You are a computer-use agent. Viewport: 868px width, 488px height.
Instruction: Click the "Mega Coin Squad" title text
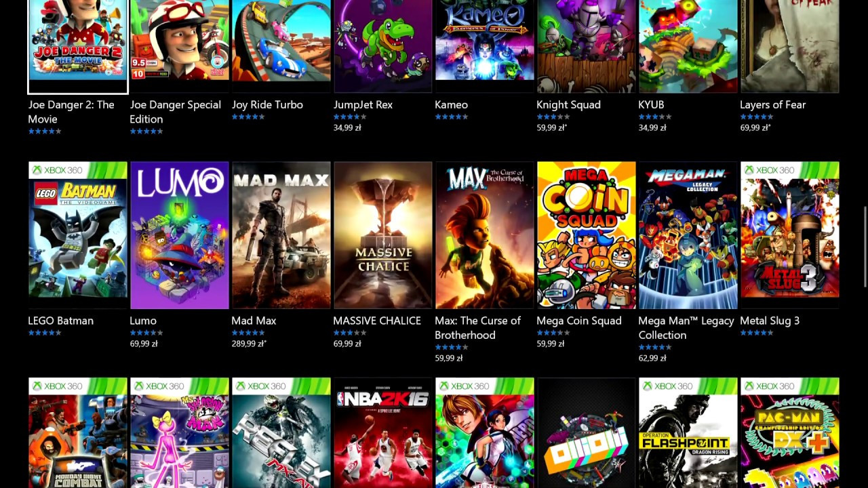pyautogui.click(x=579, y=321)
